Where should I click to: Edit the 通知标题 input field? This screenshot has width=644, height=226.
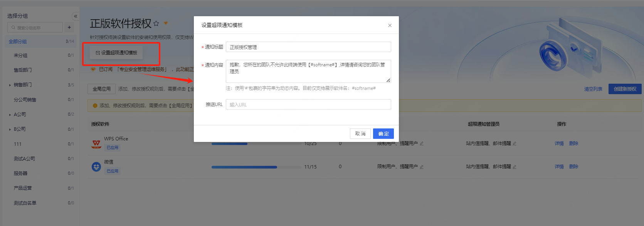pos(308,47)
